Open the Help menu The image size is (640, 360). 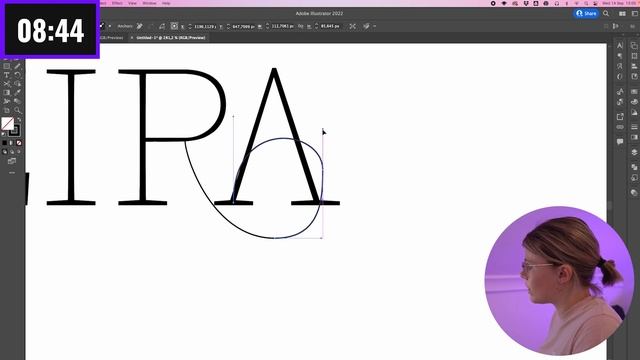click(166, 3)
